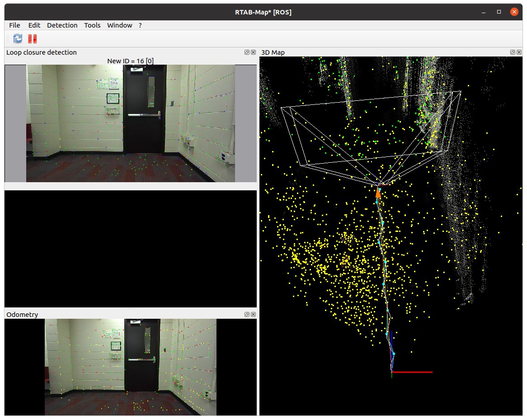Viewport: 527px width, 420px height.
Task: Close the 3D Map panel
Action: tap(519, 52)
